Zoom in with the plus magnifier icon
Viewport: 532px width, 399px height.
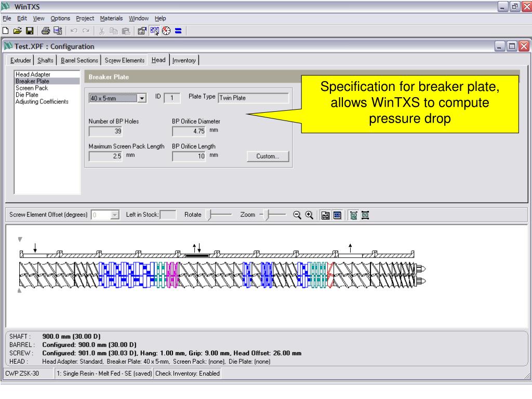tap(309, 215)
